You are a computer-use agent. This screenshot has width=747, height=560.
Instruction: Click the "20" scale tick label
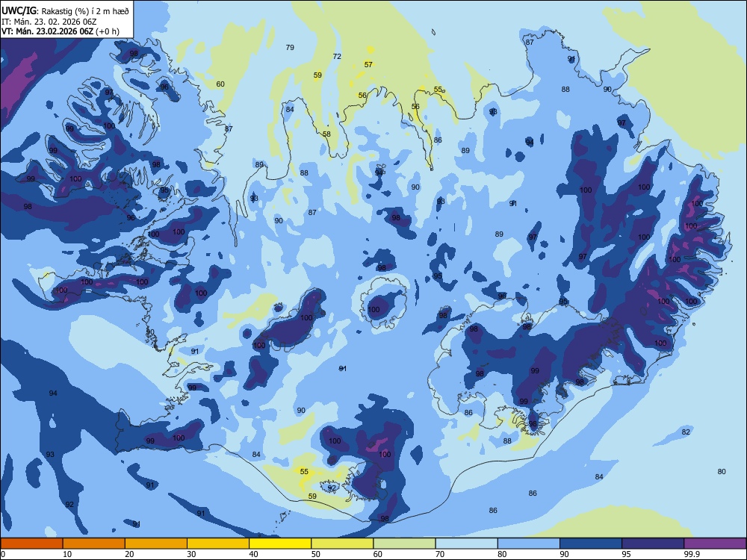pos(129,554)
